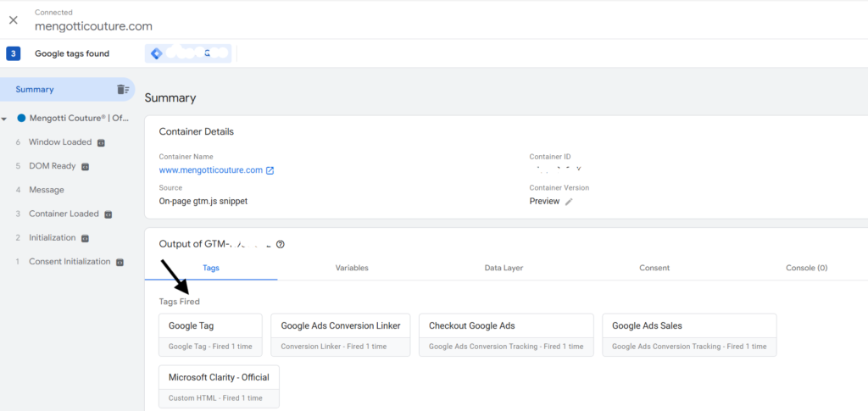Viewport: 868px width, 411px height.
Task: Select the DOM Ready event
Action: point(52,166)
